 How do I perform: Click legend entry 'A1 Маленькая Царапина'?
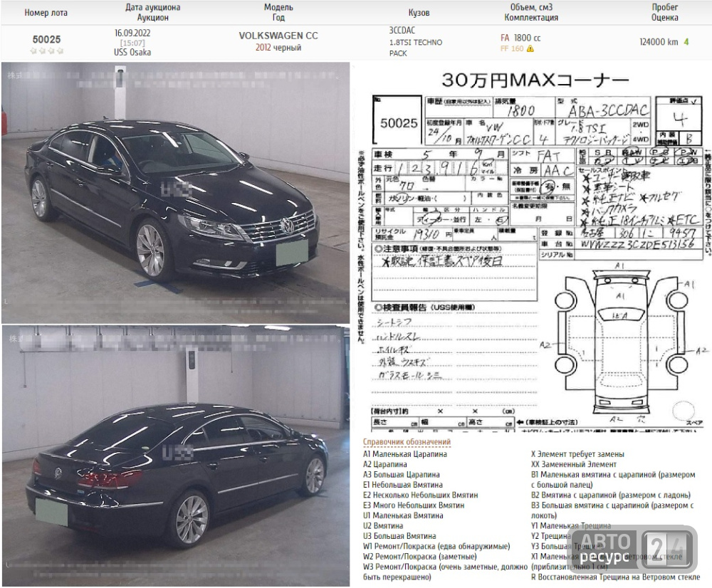404,454
